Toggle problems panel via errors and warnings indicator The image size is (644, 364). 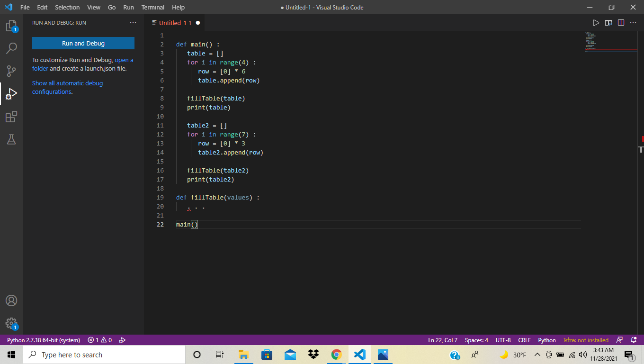pyautogui.click(x=99, y=340)
